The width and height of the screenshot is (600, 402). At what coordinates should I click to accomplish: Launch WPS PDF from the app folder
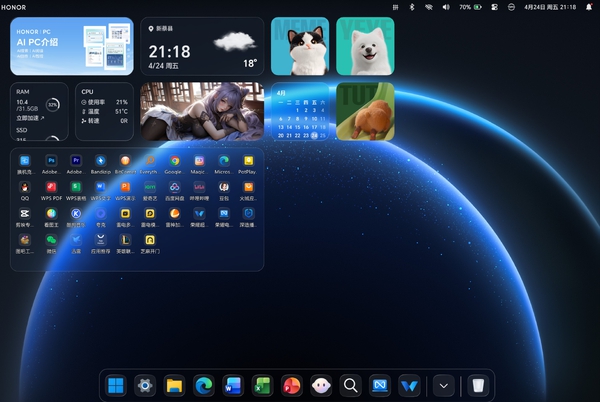[x=51, y=187]
